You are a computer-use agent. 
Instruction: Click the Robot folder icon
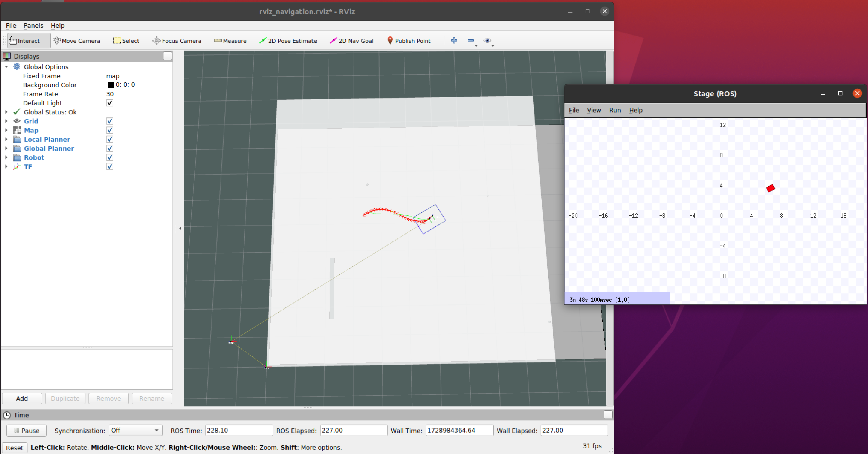tap(17, 158)
